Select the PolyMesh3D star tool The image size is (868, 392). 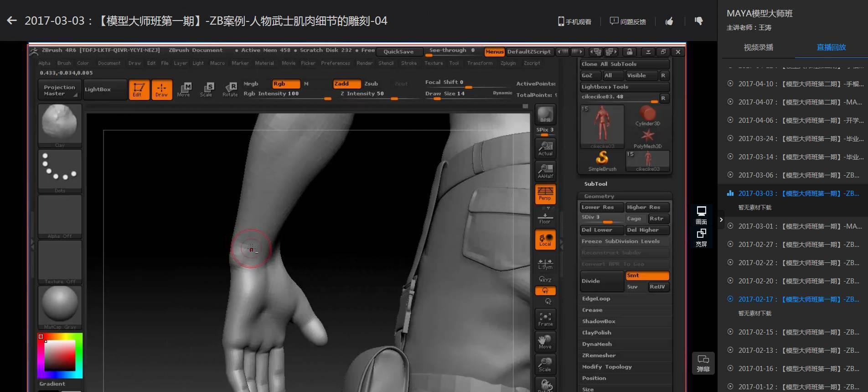(647, 139)
